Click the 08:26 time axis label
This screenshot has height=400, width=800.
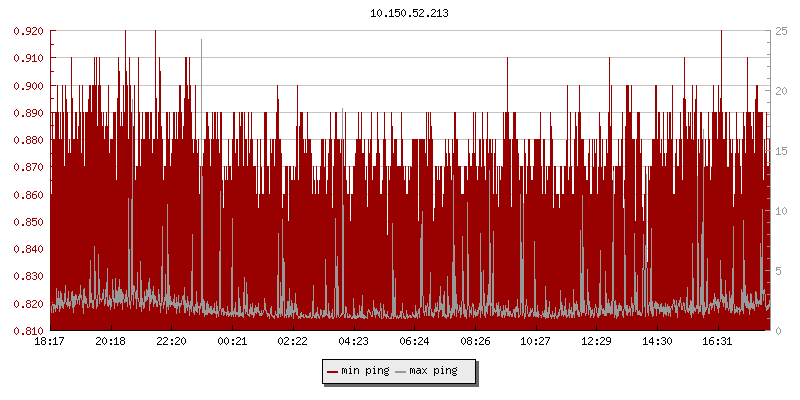pyautogui.click(x=475, y=342)
